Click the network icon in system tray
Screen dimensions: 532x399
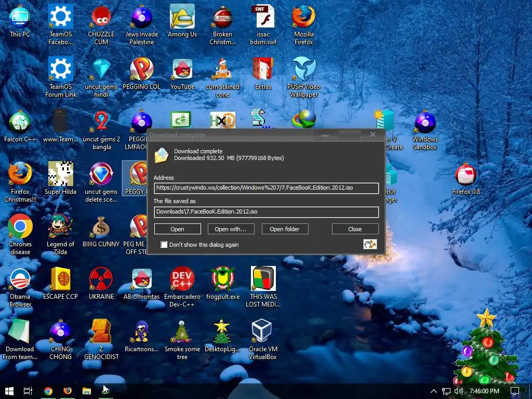click(x=446, y=391)
